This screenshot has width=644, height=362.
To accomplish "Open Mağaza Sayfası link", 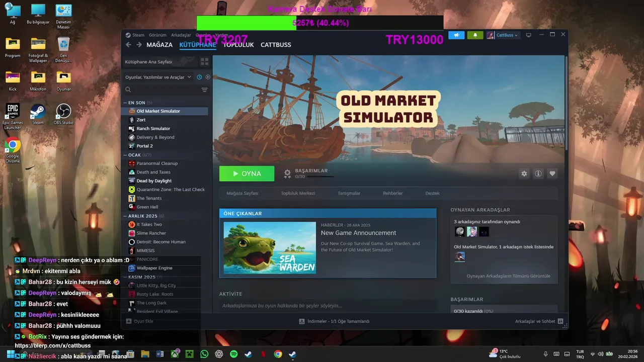I will point(243,193).
